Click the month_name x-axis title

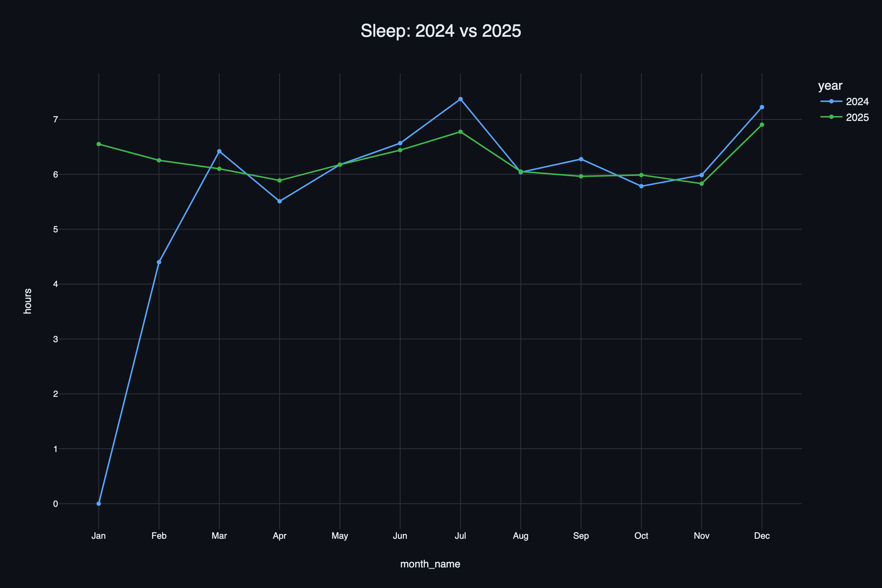[430, 564]
